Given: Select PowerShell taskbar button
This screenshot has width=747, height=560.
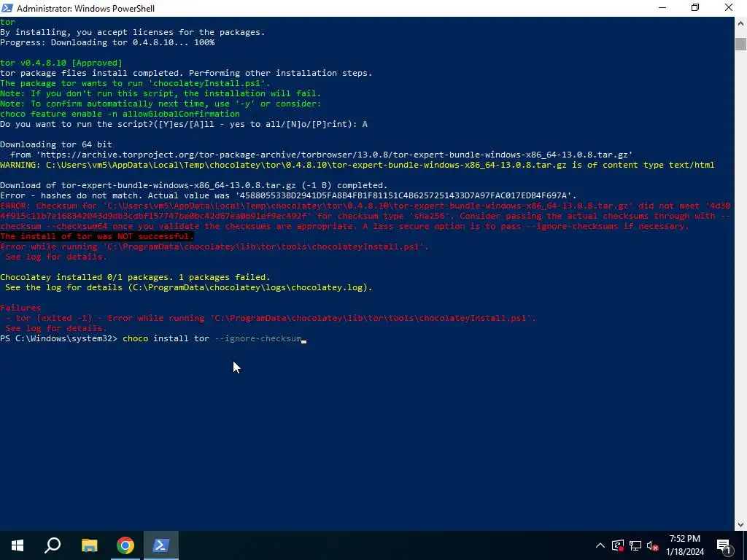Looking at the screenshot, I should (160, 545).
